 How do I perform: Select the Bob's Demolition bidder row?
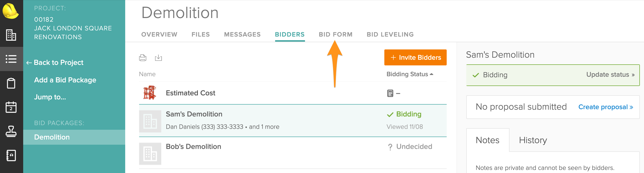point(293,153)
